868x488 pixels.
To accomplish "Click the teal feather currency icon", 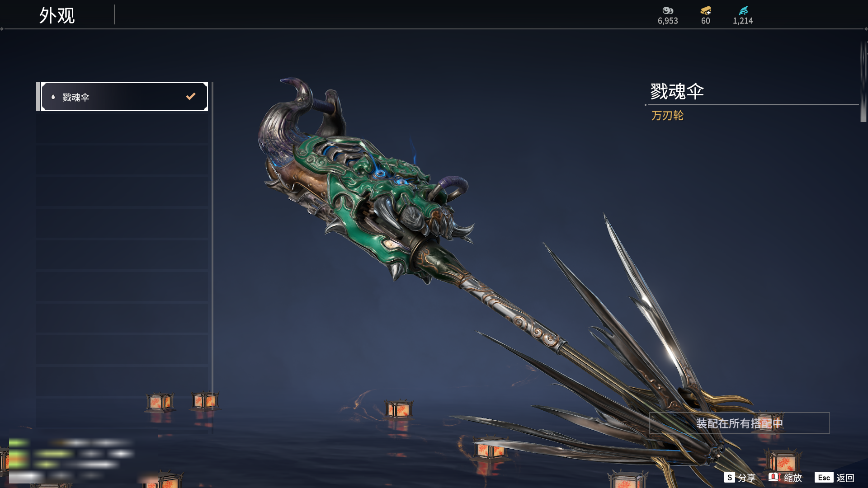I will [x=743, y=10].
